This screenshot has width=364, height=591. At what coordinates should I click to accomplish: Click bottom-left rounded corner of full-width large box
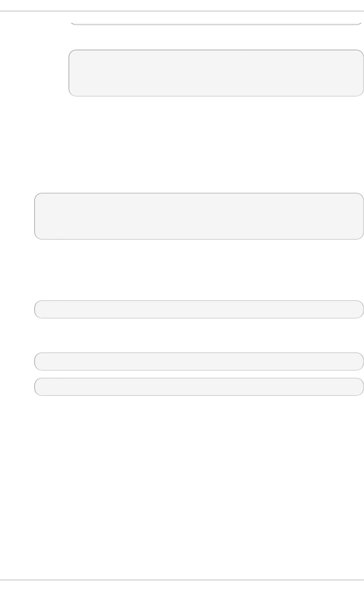tap(37, 237)
